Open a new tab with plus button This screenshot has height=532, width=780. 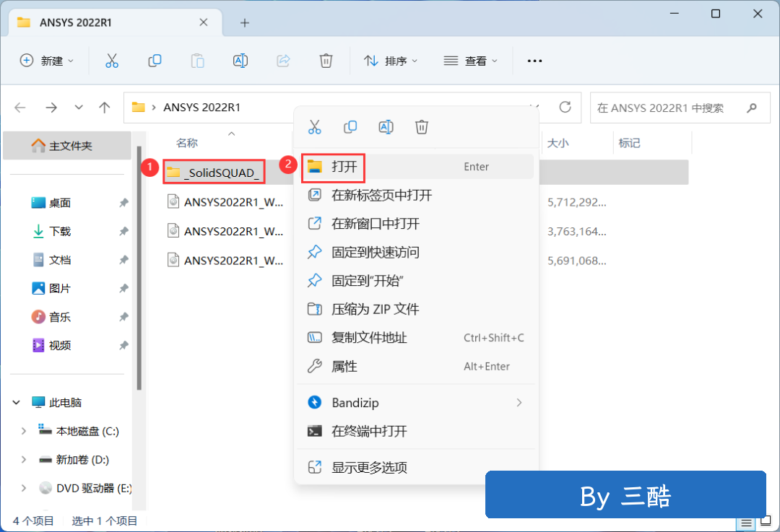[244, 23]
